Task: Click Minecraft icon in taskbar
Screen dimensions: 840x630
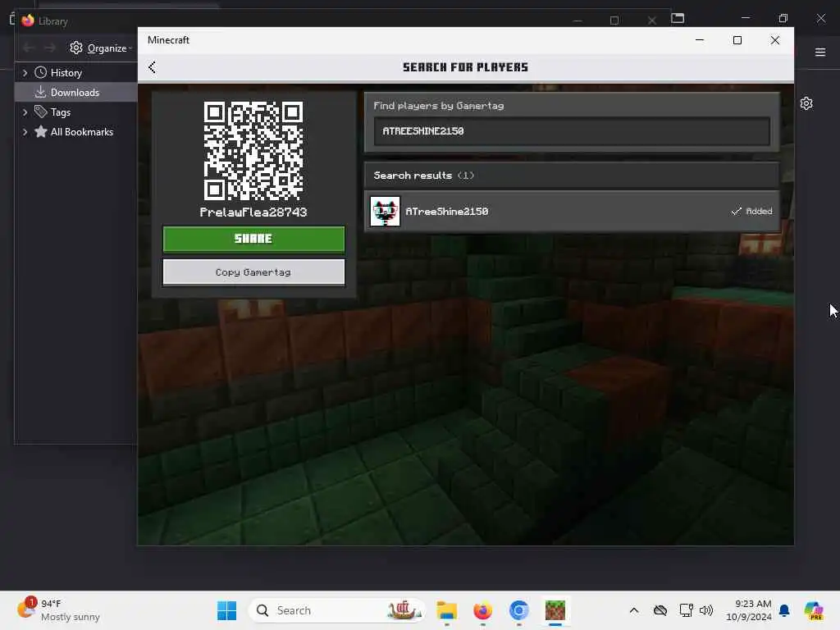Action: [555, 610]
